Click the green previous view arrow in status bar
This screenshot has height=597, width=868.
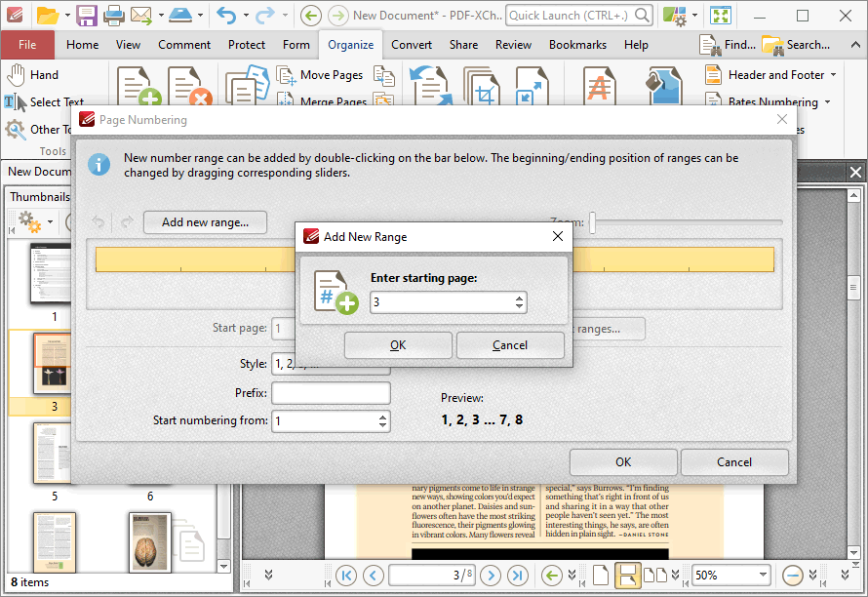pyautogui.click(x=551, y=576)
